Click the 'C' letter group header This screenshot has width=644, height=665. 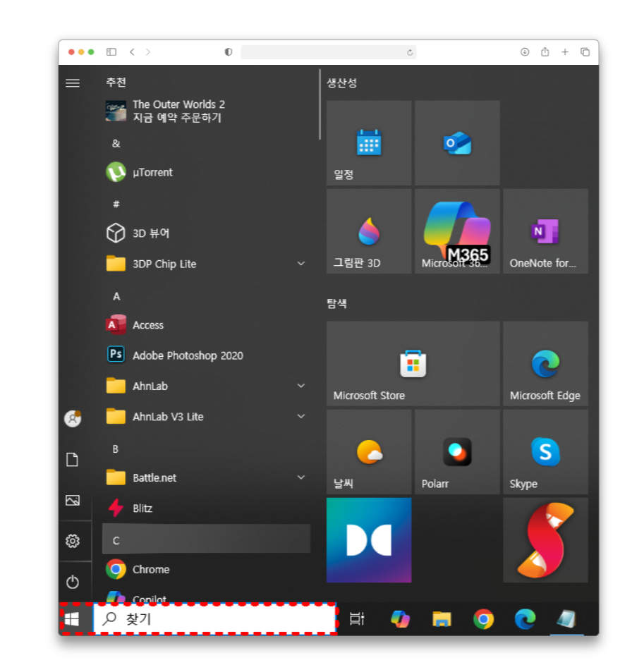[x=206, y=539]
